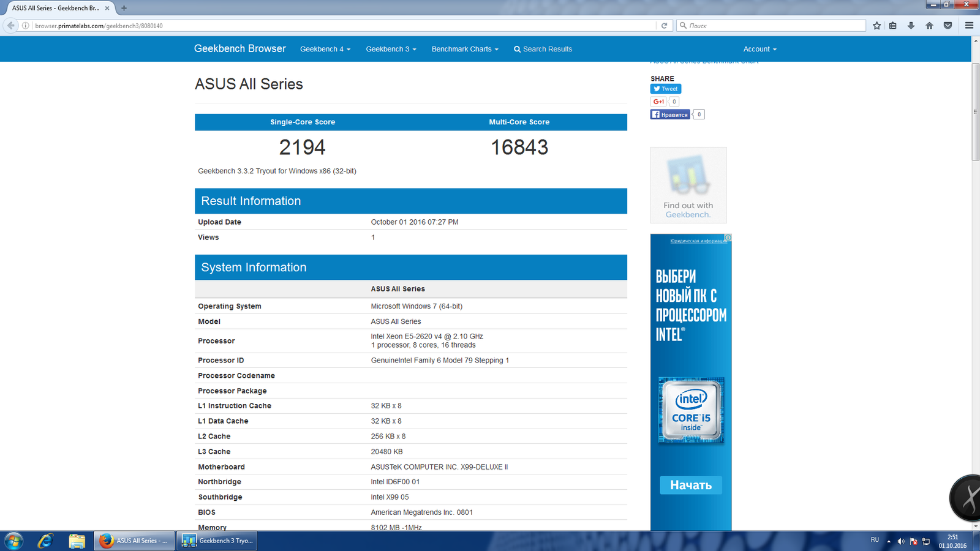
Task: Open the Windows Start menu
Action: point(13,541)
